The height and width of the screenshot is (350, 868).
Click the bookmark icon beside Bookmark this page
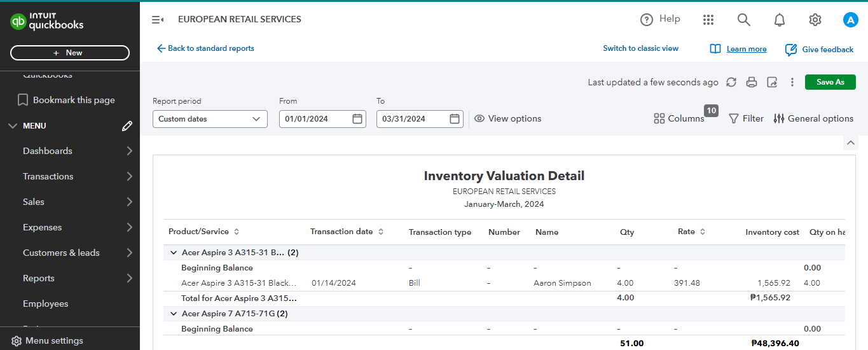(23, 100)
